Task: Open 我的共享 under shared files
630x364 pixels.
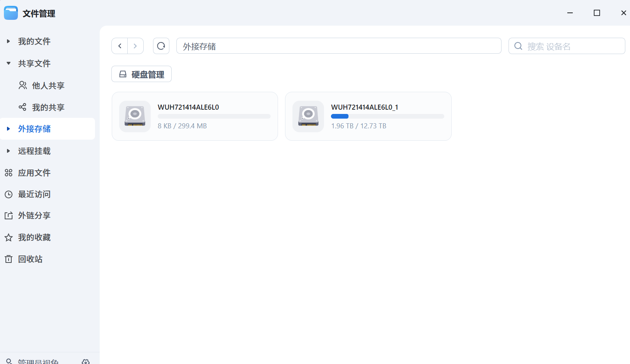Action: click(x=48, y=107)
